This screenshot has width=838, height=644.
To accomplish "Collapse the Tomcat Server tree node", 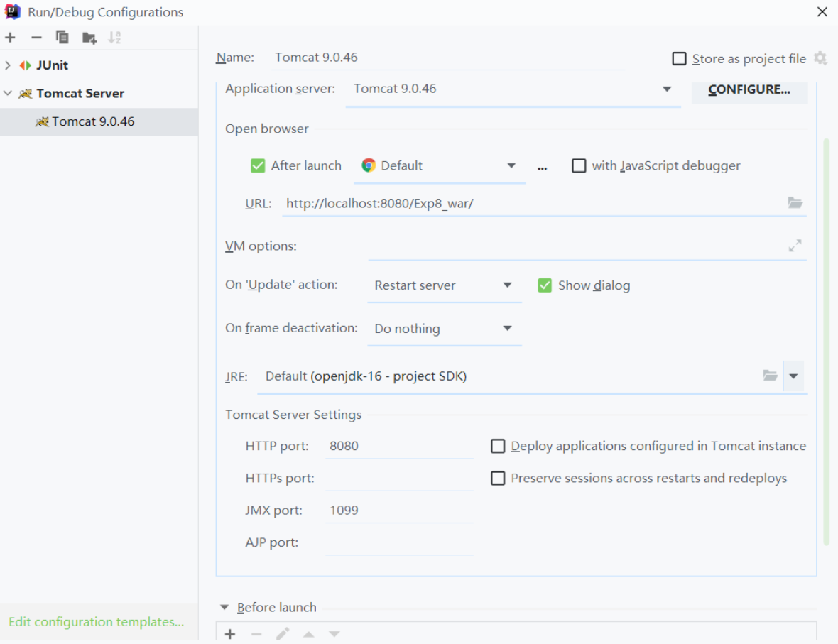I will 8,93.
